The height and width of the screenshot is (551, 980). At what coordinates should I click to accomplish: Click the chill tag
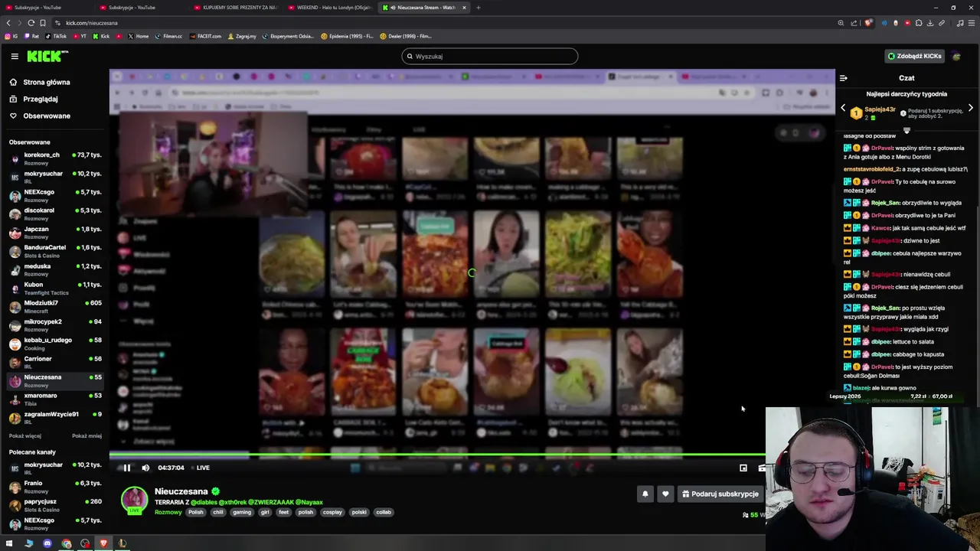(218, 512)
